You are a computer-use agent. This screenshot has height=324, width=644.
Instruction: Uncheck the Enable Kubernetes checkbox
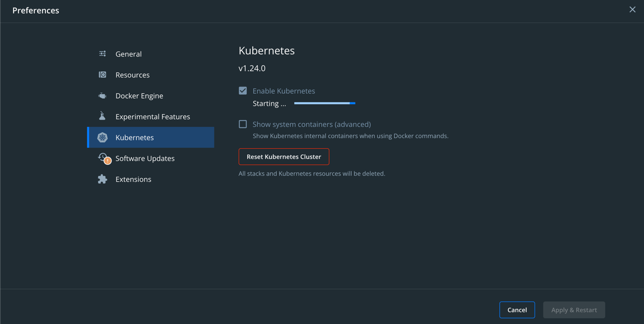tap(243, 91)
